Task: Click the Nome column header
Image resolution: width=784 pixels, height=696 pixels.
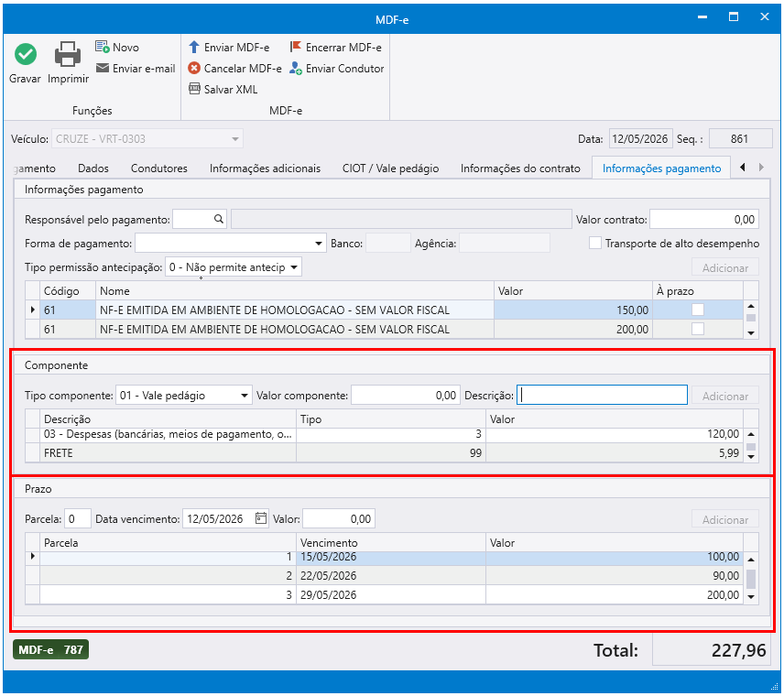Action: (x=295, y=290)
